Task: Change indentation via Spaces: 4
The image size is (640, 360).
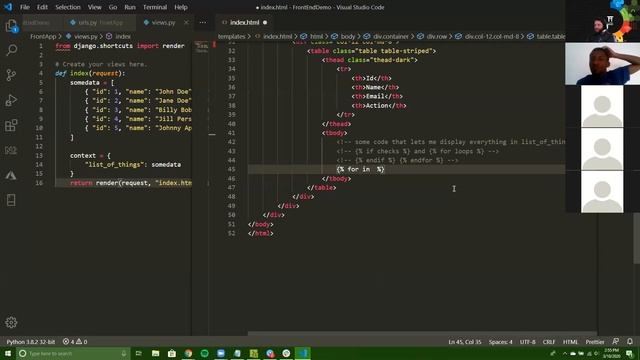Action: tap(500, 342)
